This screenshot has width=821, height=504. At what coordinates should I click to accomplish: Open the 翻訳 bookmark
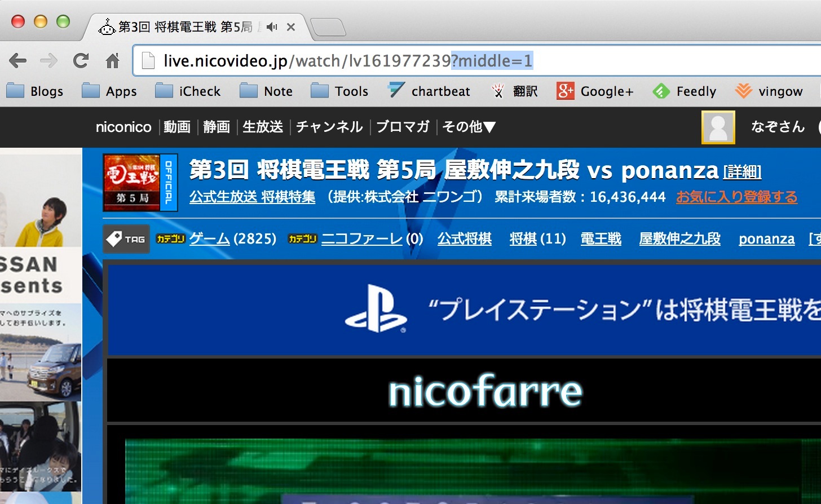514,91
